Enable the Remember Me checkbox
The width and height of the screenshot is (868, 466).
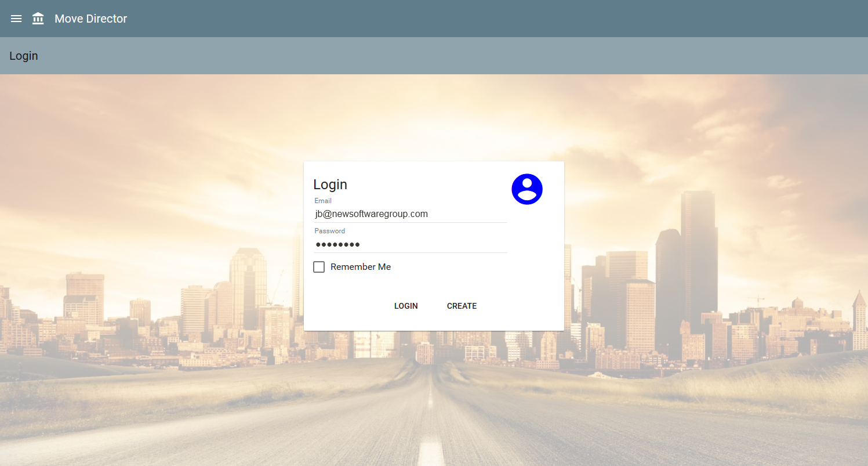(319, 267)
